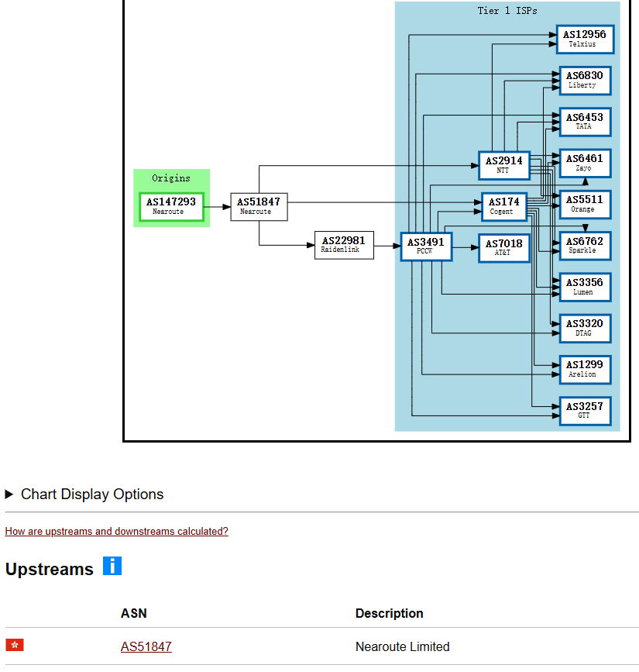The image size is (639, 672).
Task: Click the AS5511 Orange node
Action: tap(585, 204)
